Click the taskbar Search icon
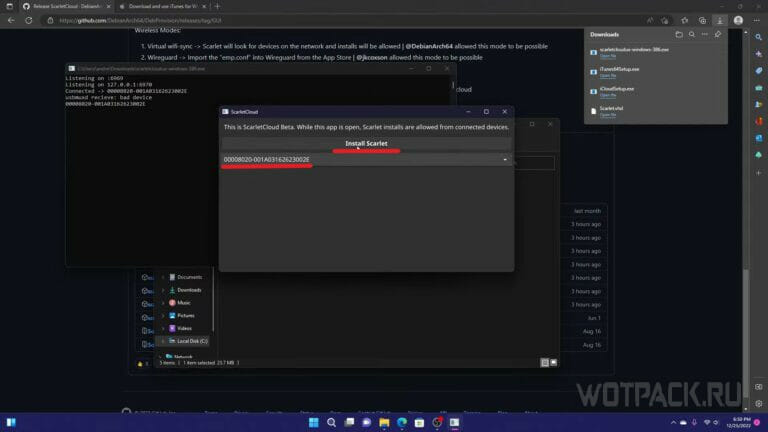The height and width of the screenshot is (432, 768). (331, 422)
